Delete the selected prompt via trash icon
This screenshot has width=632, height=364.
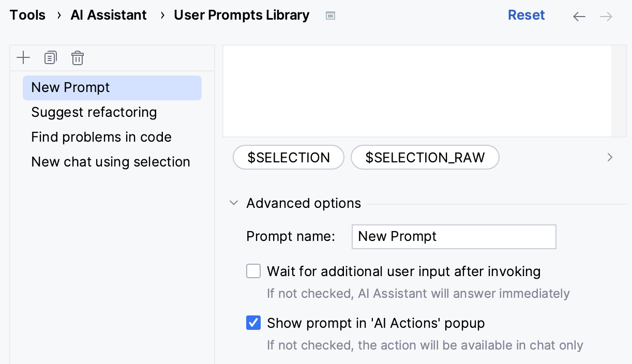78,57
